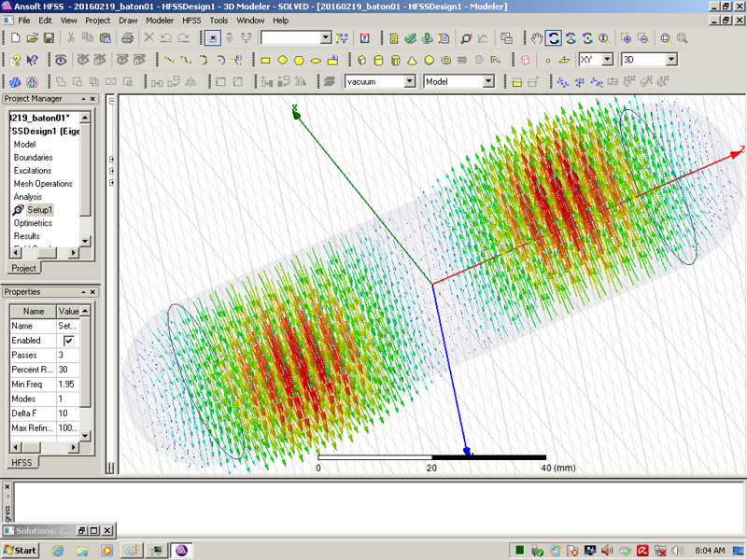Click the Windows Start button
Image resolution: width=747 pixels, height=560 pixels.
pos(21,550)
